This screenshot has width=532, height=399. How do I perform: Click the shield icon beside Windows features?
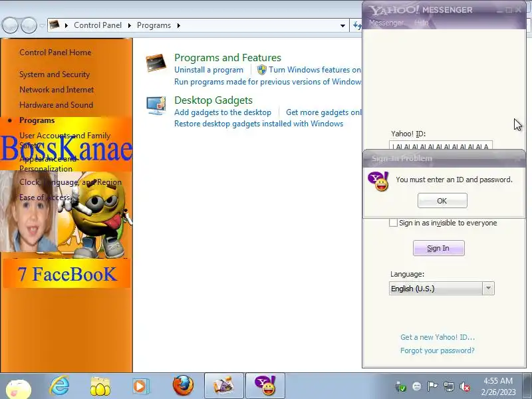[261, 70]
